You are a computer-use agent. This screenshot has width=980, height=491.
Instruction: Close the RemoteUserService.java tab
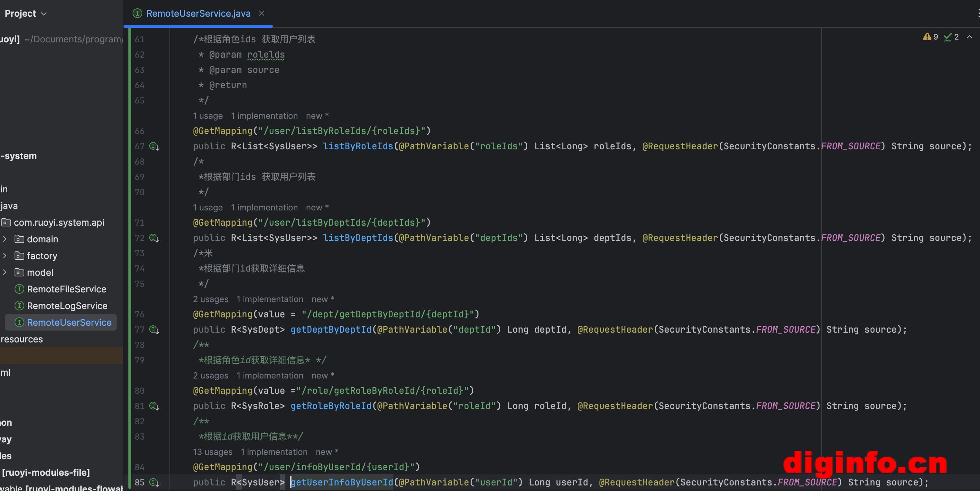coord(262,13)
